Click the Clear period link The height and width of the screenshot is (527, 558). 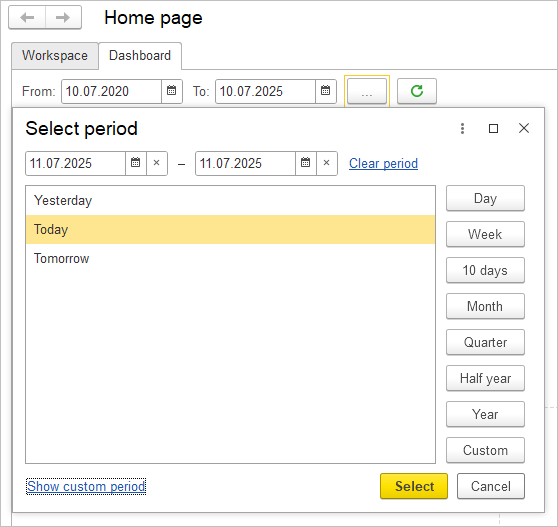(383, 163)
